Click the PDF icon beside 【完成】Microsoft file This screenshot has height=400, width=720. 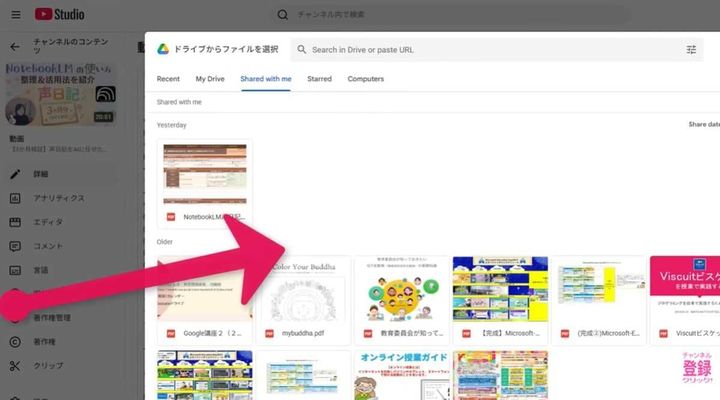tap(467, 333)
